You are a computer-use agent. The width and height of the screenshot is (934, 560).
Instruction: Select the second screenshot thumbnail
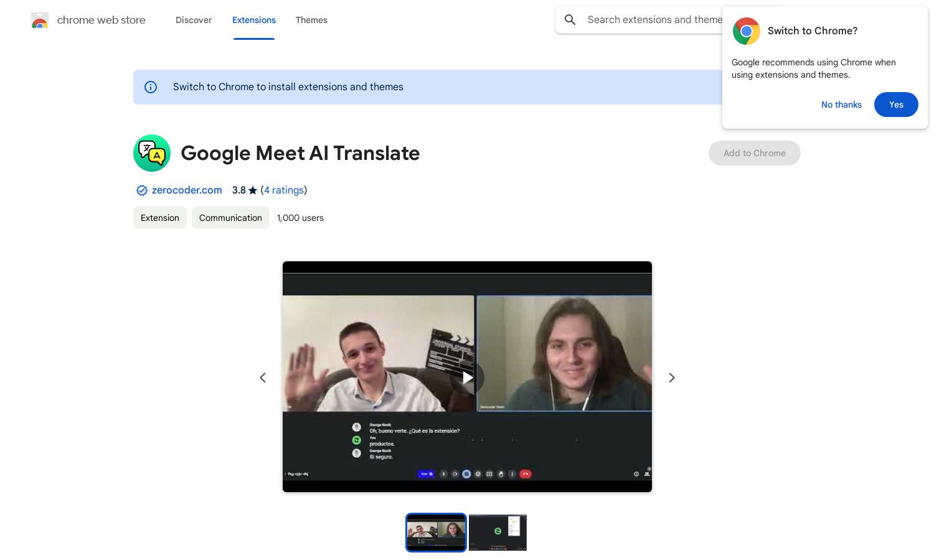coord(498,533)
